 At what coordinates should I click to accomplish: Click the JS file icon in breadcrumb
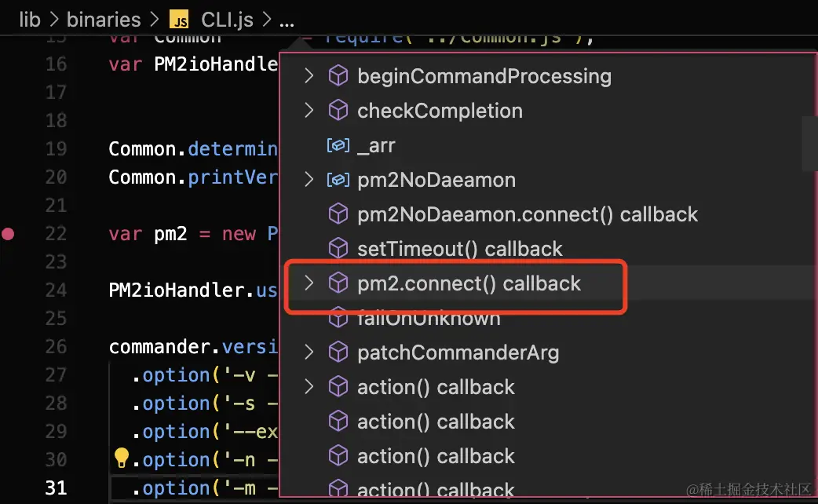click(179, 20)
